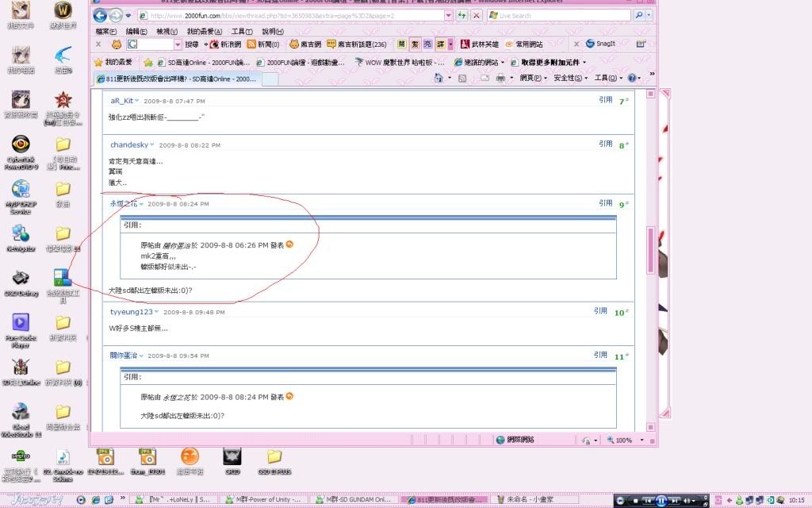Click 引用 quote link on post 7
The width and height of the screenshot is (812, 508).
coord(605,99)
